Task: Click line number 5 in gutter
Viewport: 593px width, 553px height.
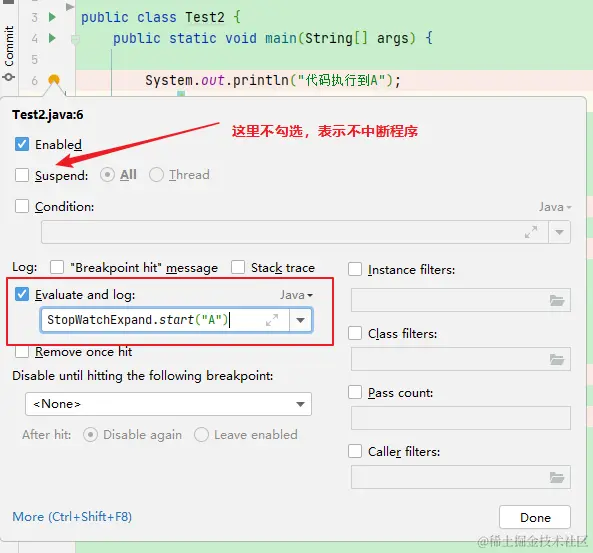Action: coord(35,59)
